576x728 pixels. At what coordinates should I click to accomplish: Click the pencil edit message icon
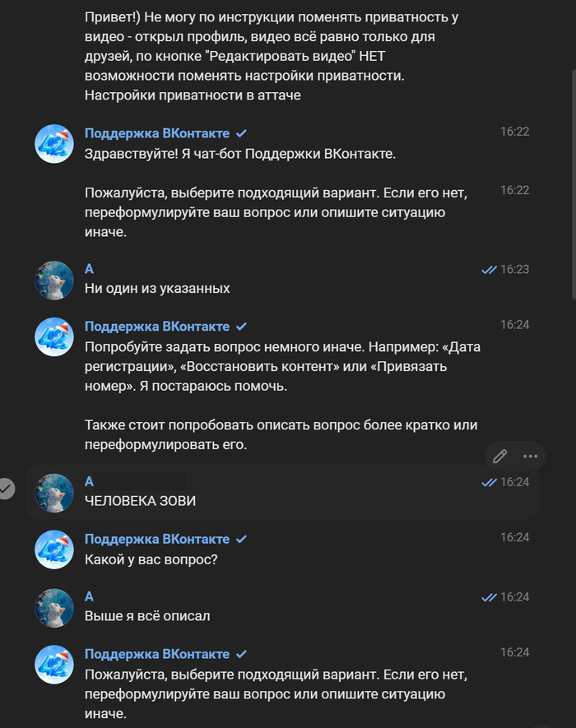499,456
